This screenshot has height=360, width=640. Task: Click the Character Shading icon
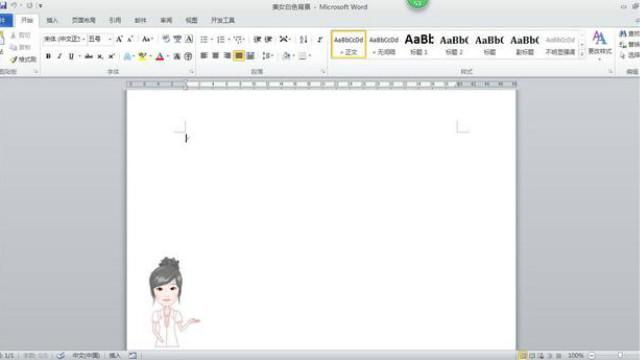coord(177,56)
